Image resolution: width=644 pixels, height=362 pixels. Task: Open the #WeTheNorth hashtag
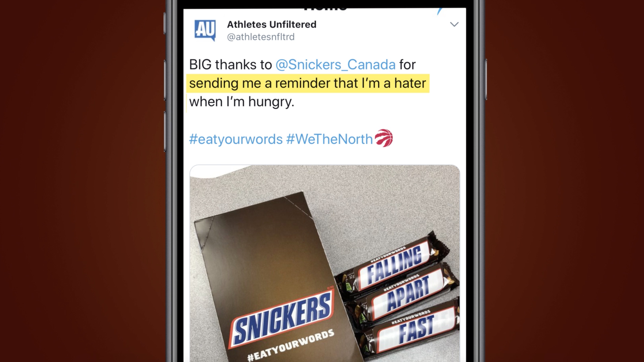click(329, 139)
